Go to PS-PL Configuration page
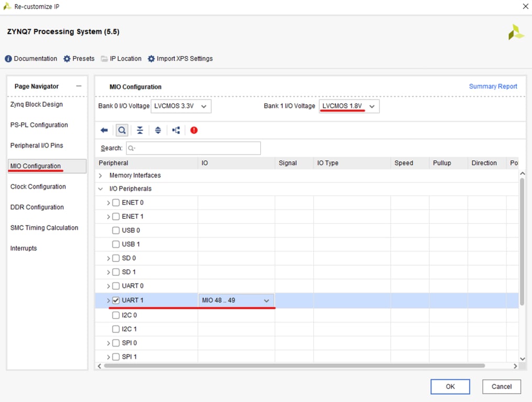 click(x=39, y=125)
